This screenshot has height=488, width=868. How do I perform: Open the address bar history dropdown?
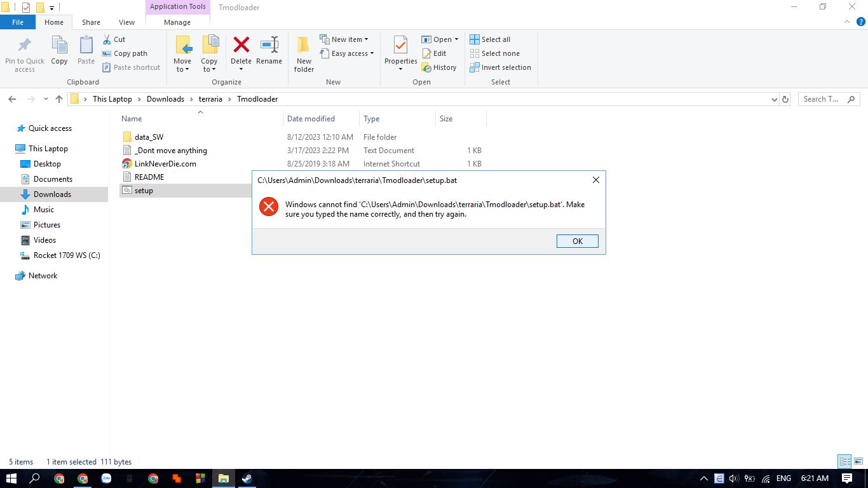click(773, 98)
